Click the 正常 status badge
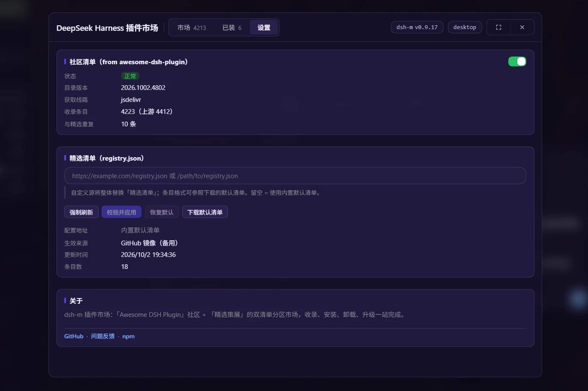Image resolution: width=588 pixels, height=391 pixels. 130,76
